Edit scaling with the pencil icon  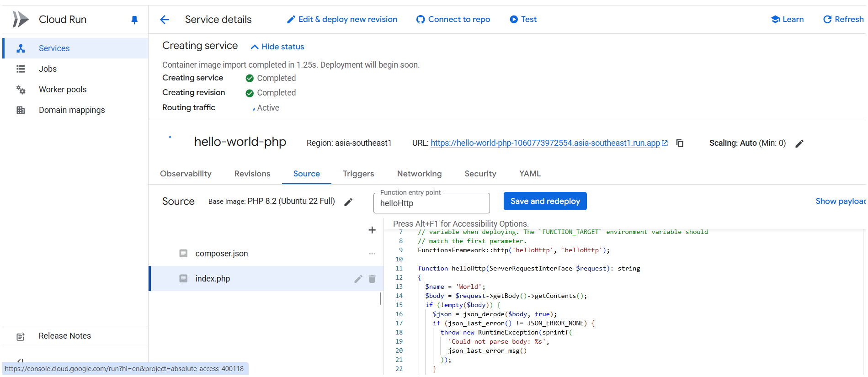(x=799, y=143)
